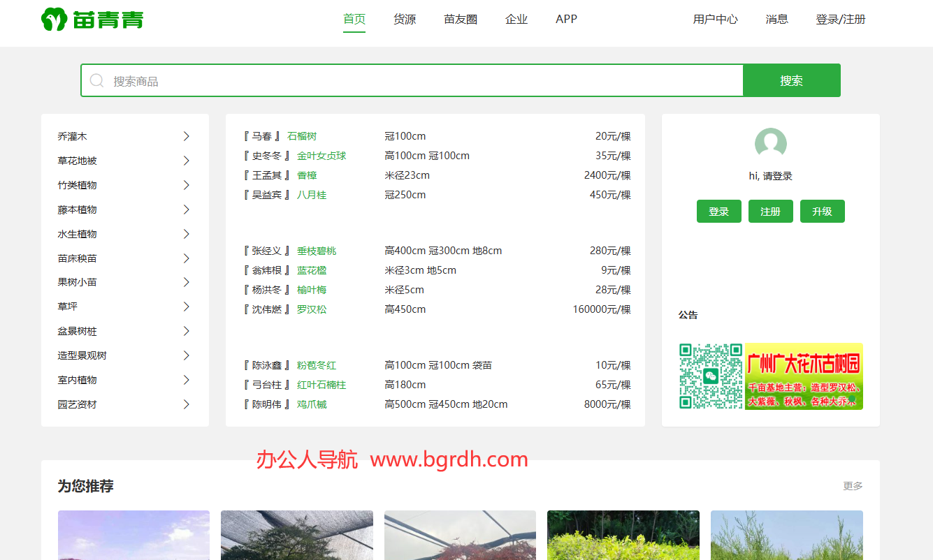
Task: Switch to the 货源 nav tab
Action: (x=405, y=20)
